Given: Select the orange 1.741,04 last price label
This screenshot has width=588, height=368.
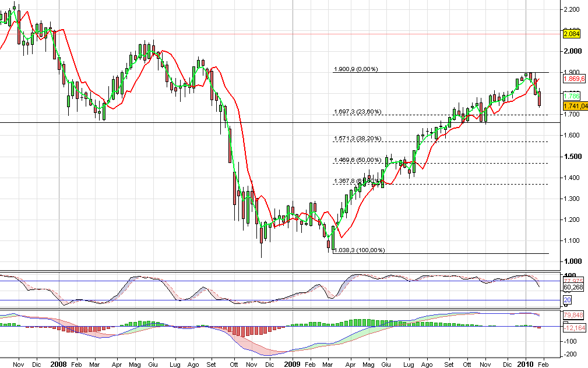Looking at the screenshot, I should pos(574,106).
